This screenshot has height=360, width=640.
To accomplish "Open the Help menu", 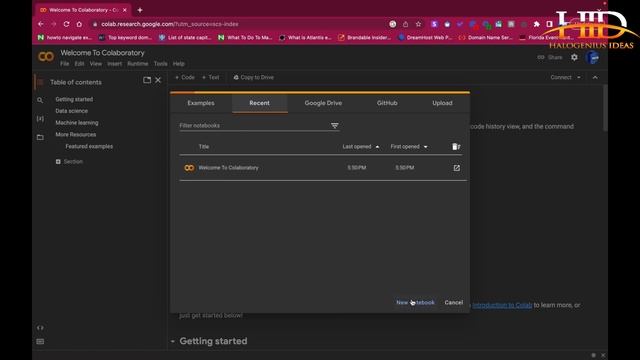I will (x=178, y=64).
